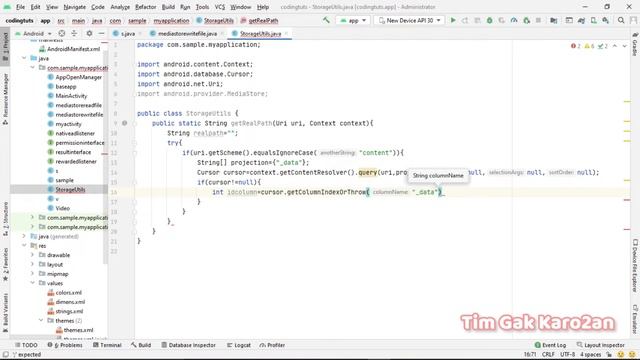Click Sync Project with Gradle Files icon
The image size is (640, 360).
tap(581, 20)
